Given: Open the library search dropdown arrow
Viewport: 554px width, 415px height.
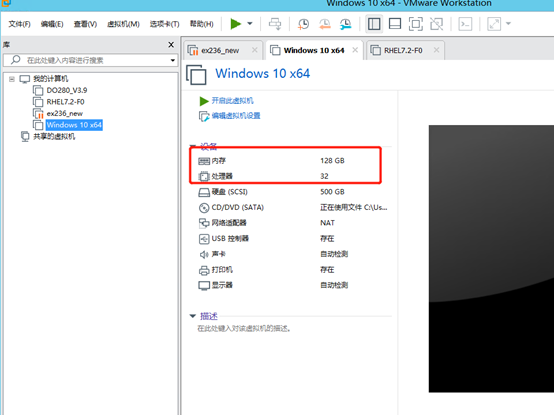Looking at the screenshot, I should (x=172, y=60).
